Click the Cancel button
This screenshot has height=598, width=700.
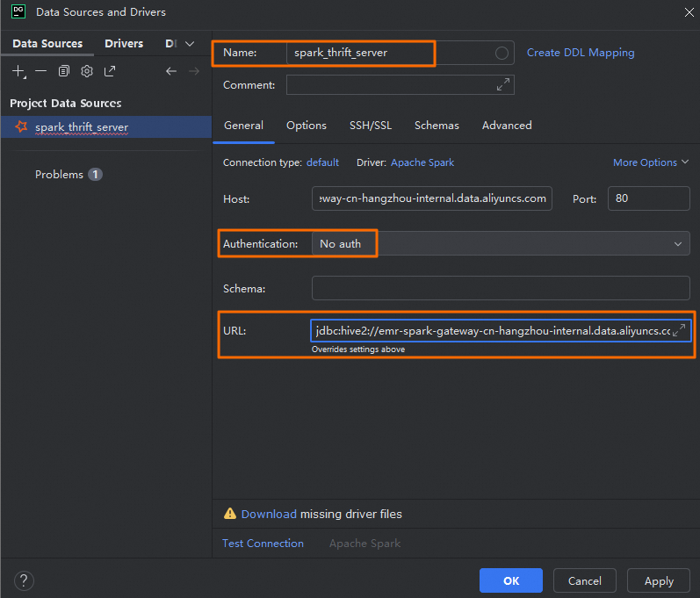[x=584, y=580]
